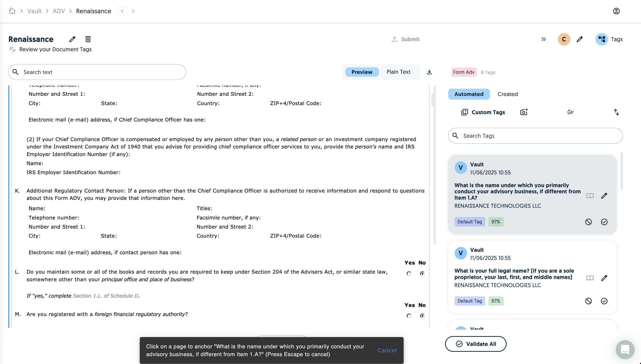The width and height of the screenshot is (641, 364).
Task: Open the chat support bubble
Action: 625,349
